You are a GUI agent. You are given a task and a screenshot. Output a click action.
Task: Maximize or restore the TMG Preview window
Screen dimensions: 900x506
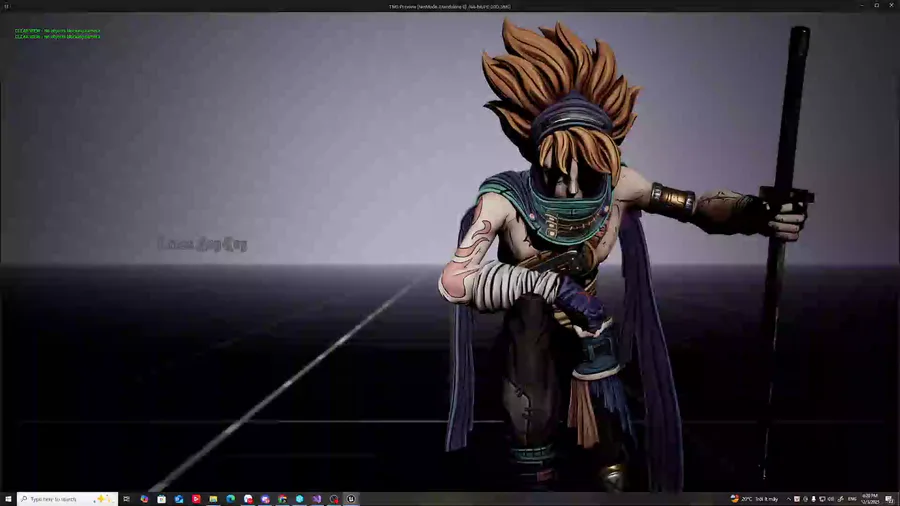pos(876,6)
